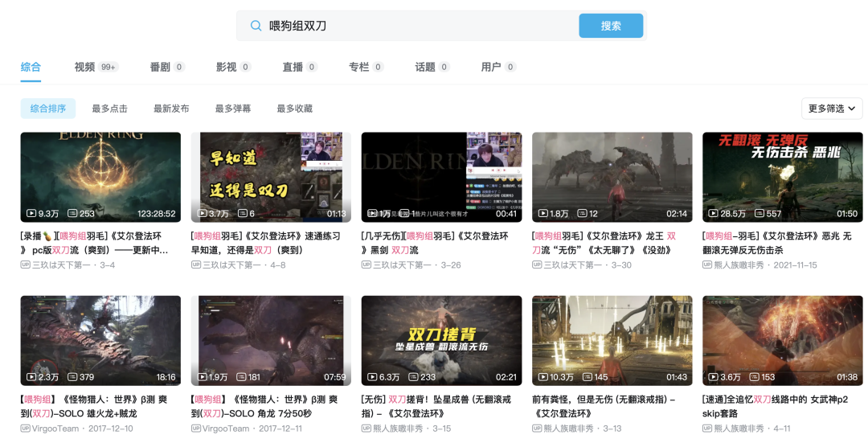Click the danmaku icon beside 557
Screen dimensions: 868x443
pyautogui.click(x=760, y=213)
